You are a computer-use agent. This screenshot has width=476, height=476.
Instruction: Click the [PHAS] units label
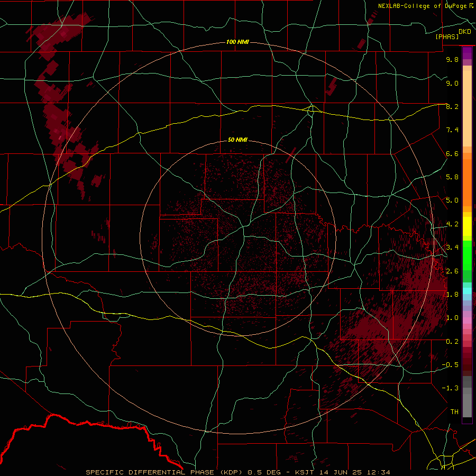[x=447, y=36]
